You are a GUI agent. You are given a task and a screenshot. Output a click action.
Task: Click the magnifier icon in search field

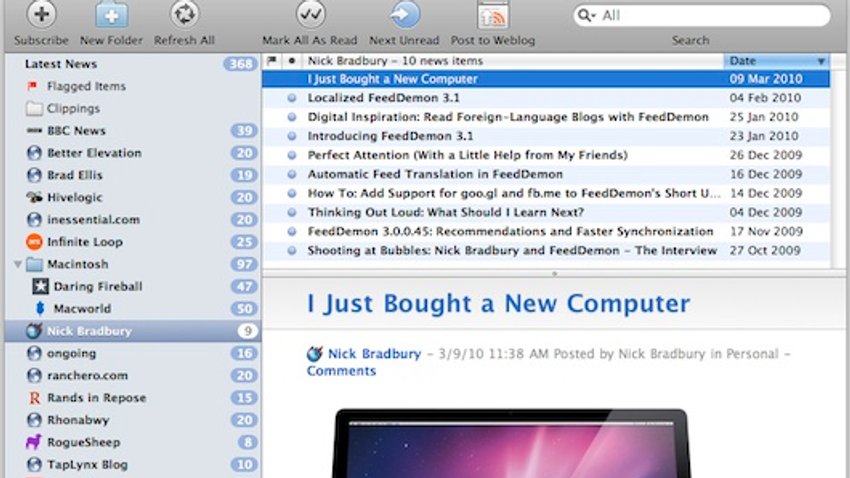[585, 15]
